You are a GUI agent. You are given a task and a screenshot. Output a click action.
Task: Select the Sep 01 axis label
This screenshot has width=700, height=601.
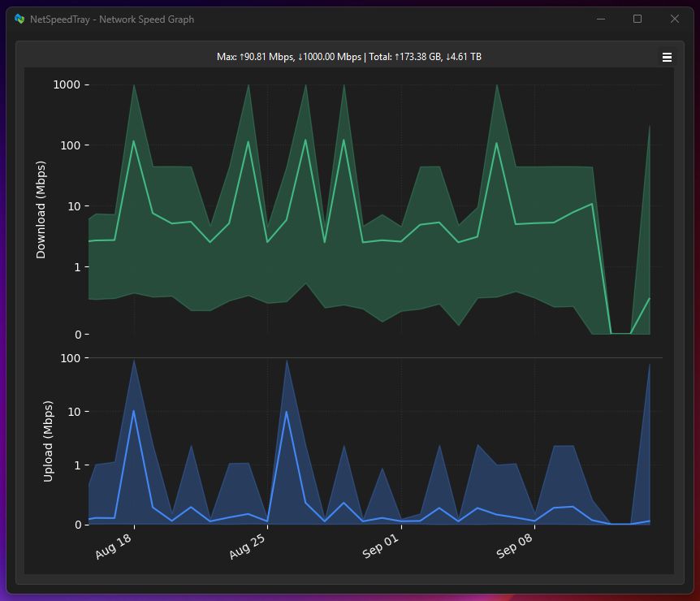380,547
